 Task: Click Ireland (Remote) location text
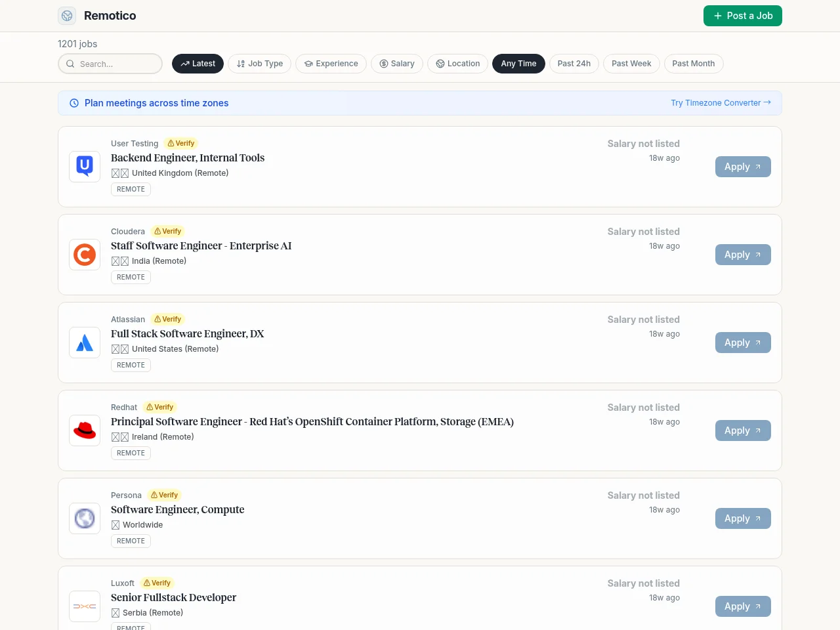pos(163,437)
